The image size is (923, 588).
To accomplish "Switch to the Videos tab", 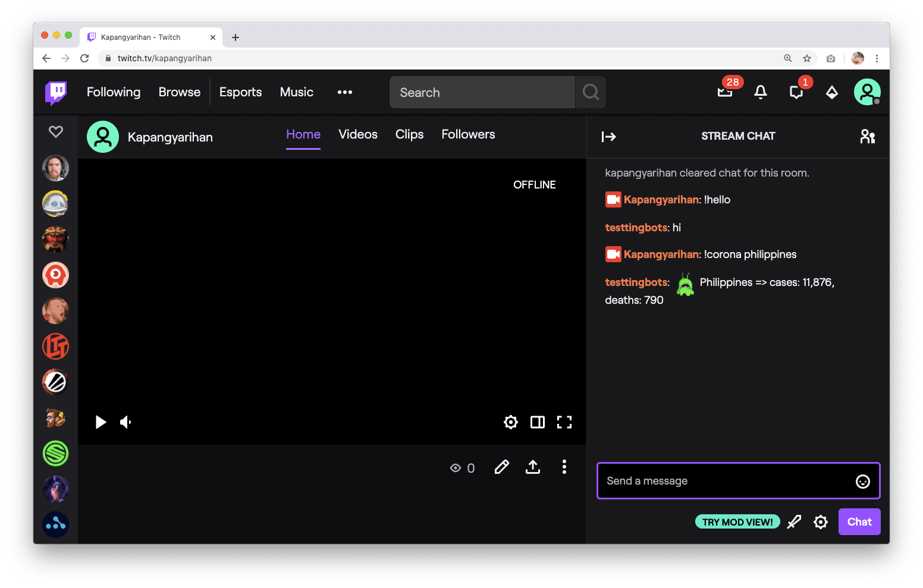I will [x=357, y=134].
